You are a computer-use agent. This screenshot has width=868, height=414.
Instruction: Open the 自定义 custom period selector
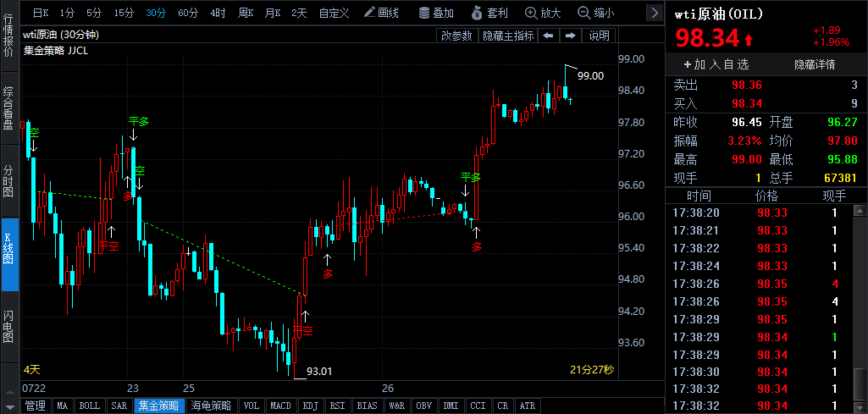[x=334, y=13]
